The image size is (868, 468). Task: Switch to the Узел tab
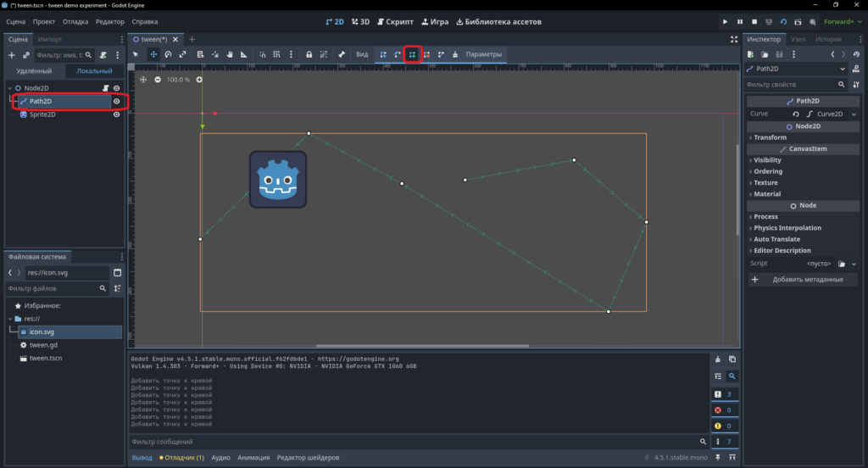[798, 39]
